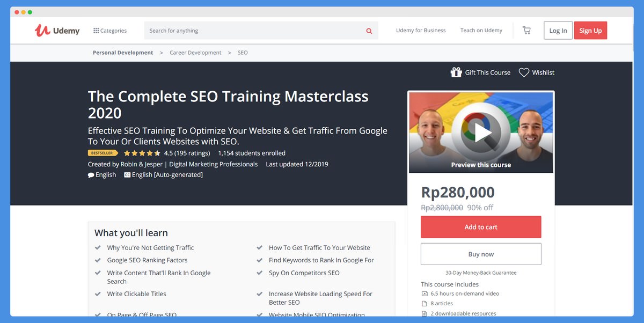Open the Udemy logo homepage
Screen dimensions: 644x323
pyautogui.click(x=57, y=31)
